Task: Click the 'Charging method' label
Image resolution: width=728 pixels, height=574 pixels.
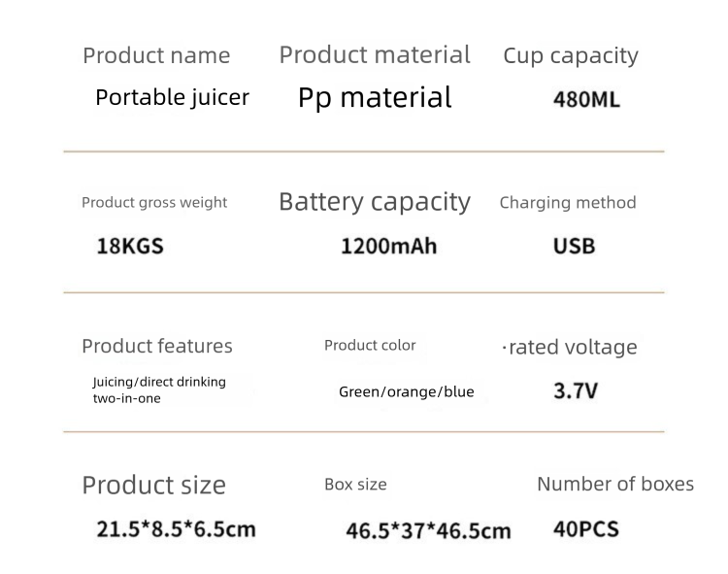Action: [x=568, y=202]
